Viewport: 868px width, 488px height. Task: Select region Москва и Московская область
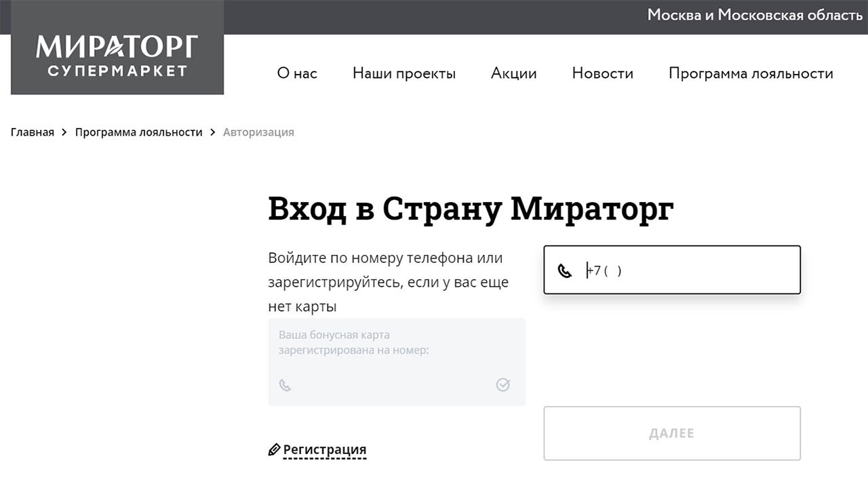click(755, 15)
